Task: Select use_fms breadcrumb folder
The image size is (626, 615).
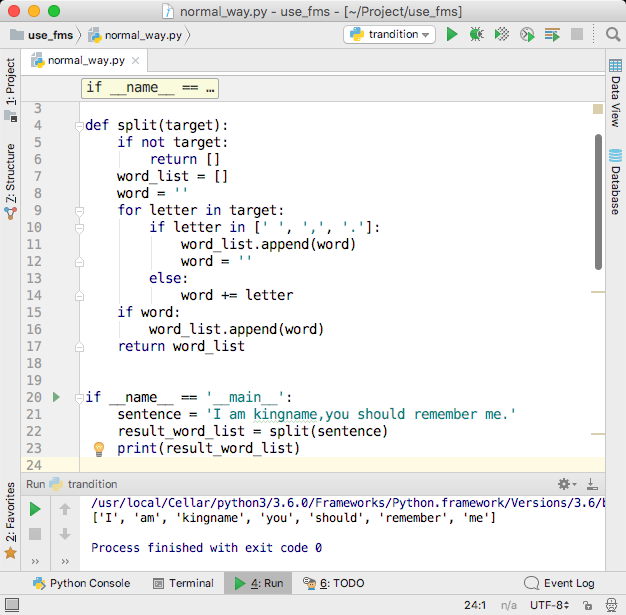Action: [x=42, y=35]
